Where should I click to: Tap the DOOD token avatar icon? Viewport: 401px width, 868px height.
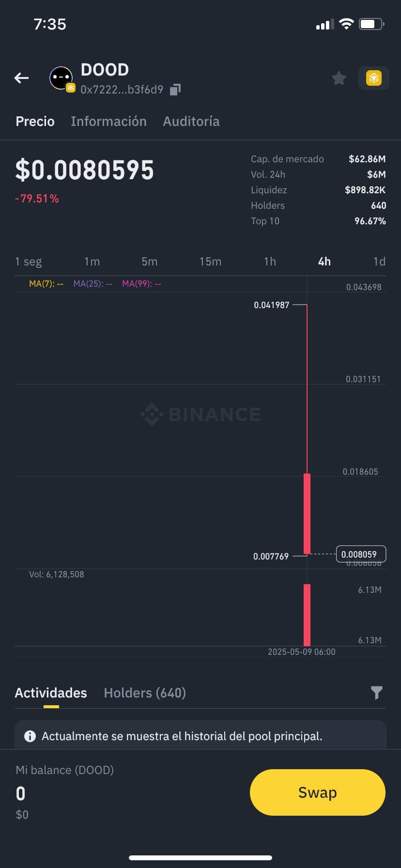pos(62,78)
